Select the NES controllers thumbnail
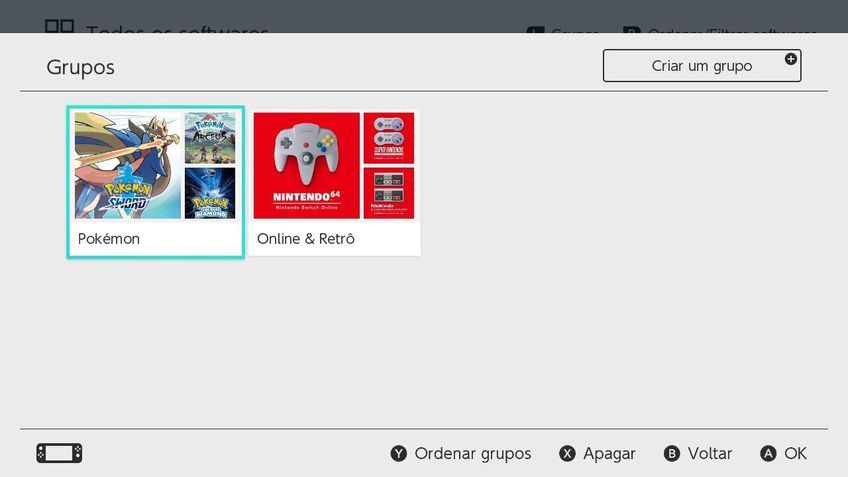This screenshot has height=477, width=848. click(388, 193)
